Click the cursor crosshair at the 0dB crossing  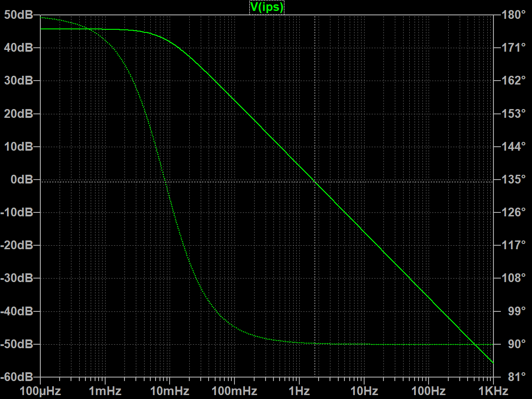point(315,182)
